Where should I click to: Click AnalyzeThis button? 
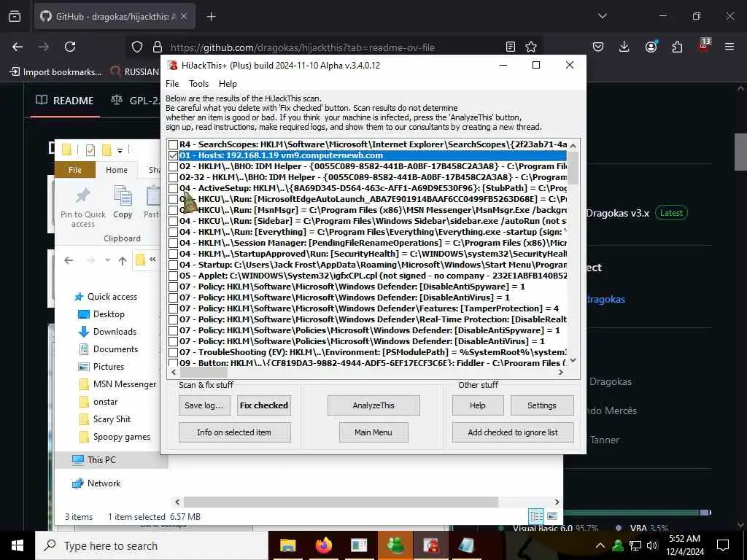point(373,405)
